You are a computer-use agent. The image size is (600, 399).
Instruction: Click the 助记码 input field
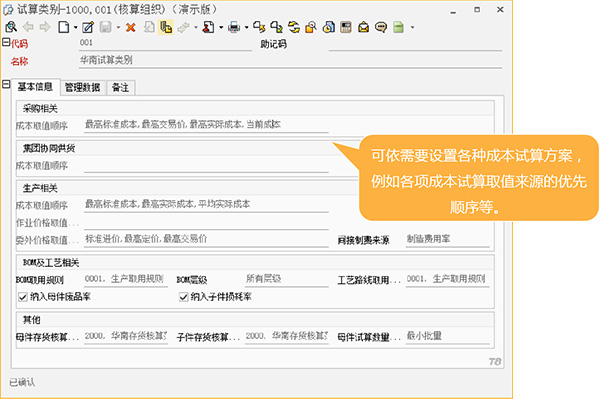point(415,44)
